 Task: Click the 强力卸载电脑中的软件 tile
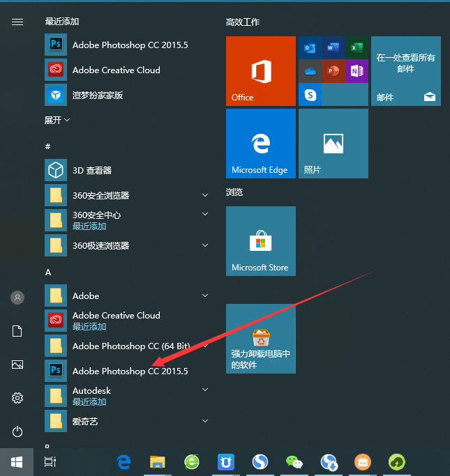[x=260, y=339]
